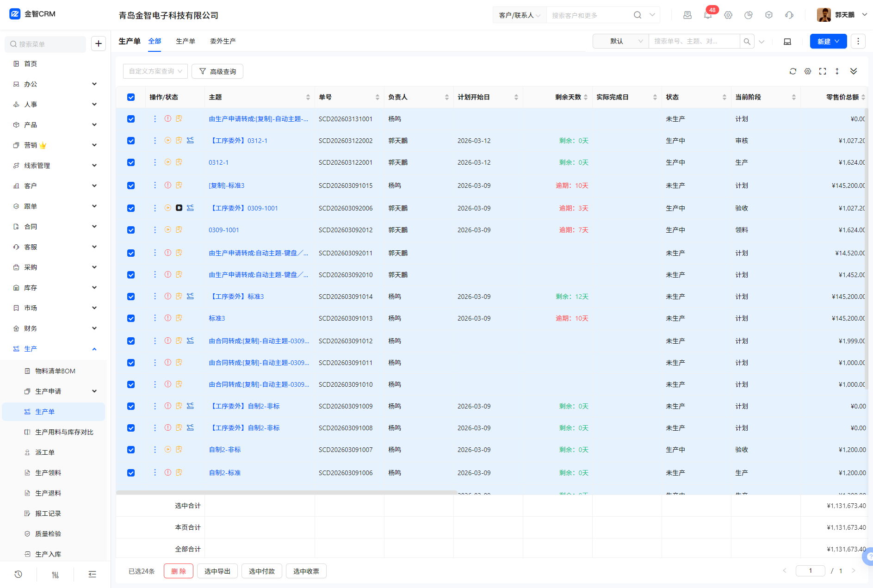This screenshot has width=873, height=588.
Task: Open the 【工序委外】0312-1 order link
Action: pyautogui.click(x=239, y=141)
